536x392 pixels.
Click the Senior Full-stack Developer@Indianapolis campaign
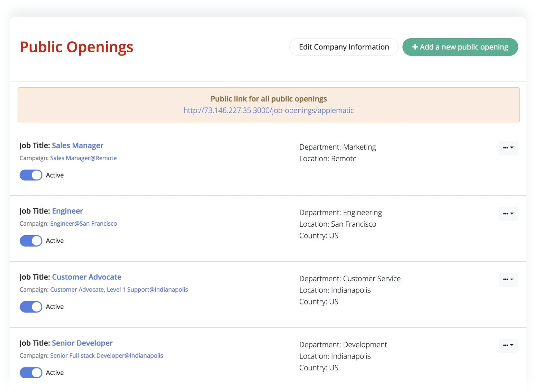(107, 355)
